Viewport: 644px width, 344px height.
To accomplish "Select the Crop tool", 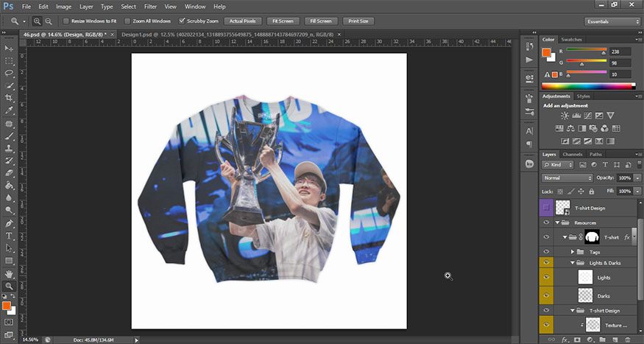I will pyautogui.click(x=9, y=98).
